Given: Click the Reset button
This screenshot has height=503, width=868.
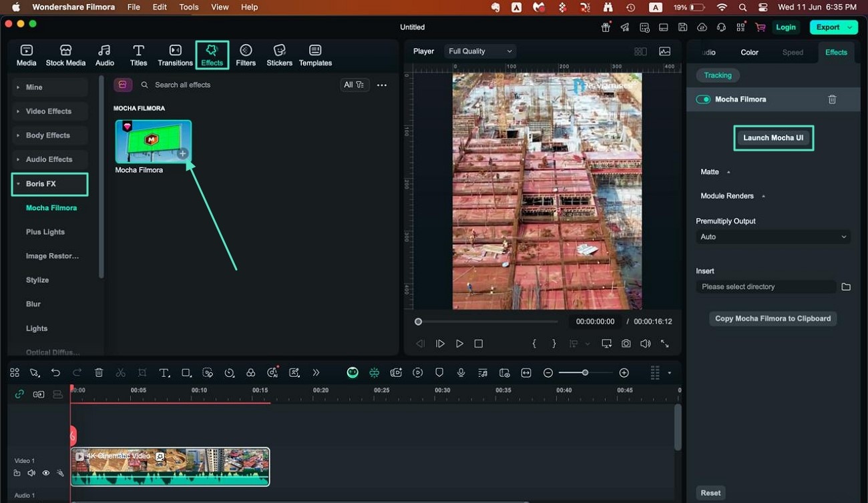Looking at the screenshot, I should [x=710, y=493].
